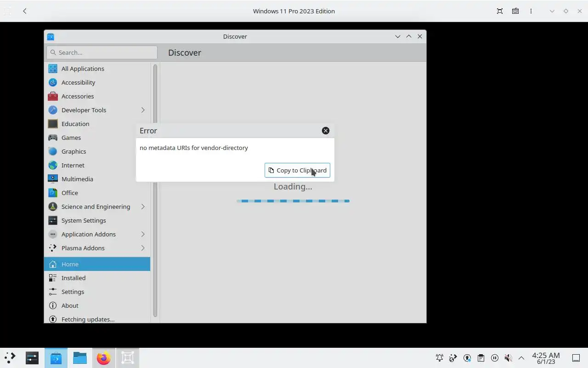
Task: Go to the Home page
Action: click(97, 264)
